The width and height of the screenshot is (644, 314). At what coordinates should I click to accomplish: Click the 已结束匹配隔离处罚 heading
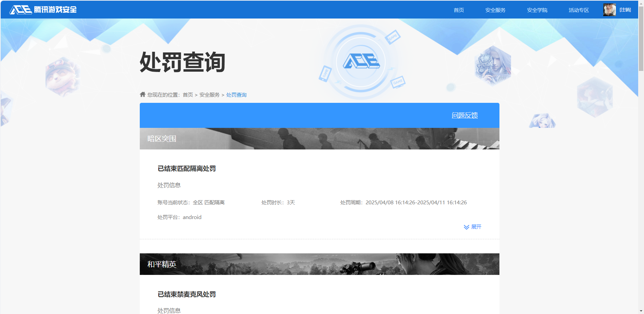point(186,168)
